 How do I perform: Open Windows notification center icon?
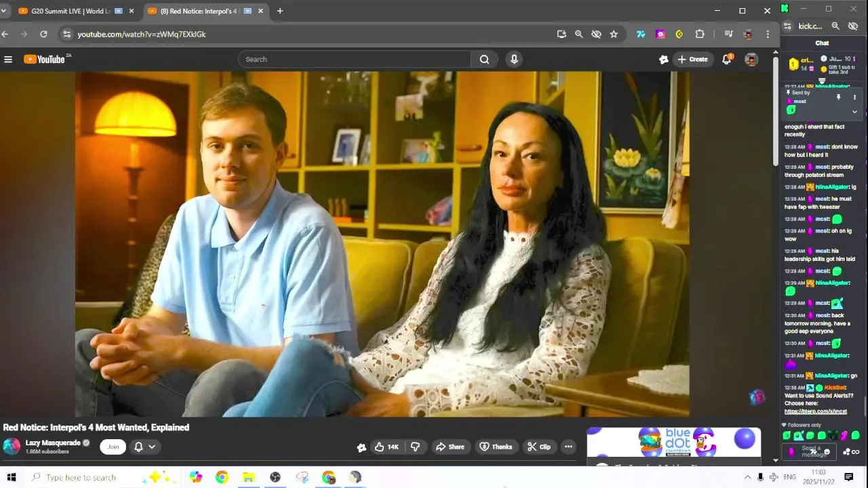click(848, 477)
